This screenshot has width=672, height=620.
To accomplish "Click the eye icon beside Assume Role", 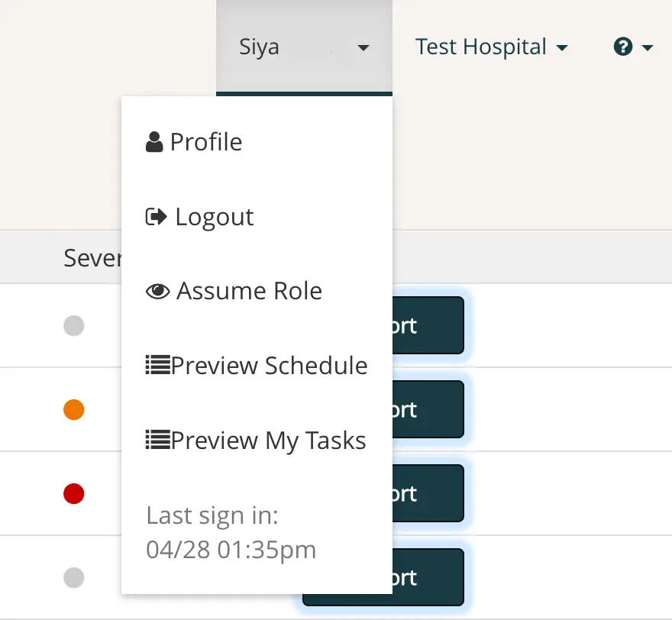I will 157,290.
